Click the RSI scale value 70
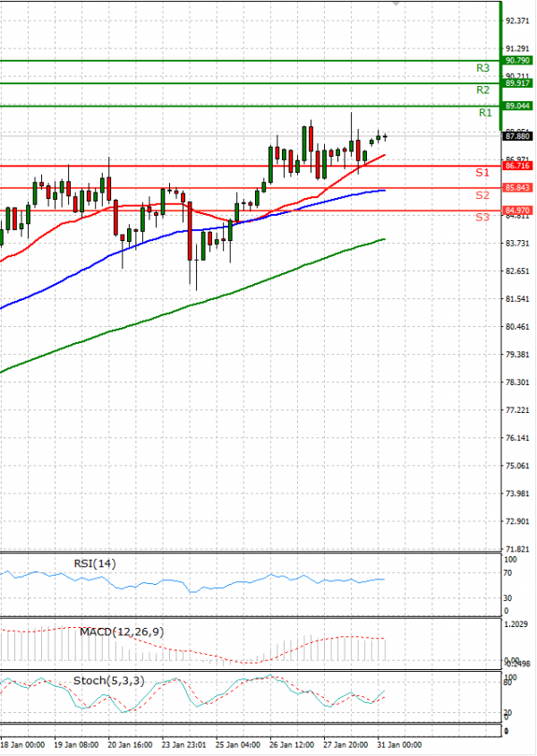Screen dimensions: 537x756 (508, 573)
